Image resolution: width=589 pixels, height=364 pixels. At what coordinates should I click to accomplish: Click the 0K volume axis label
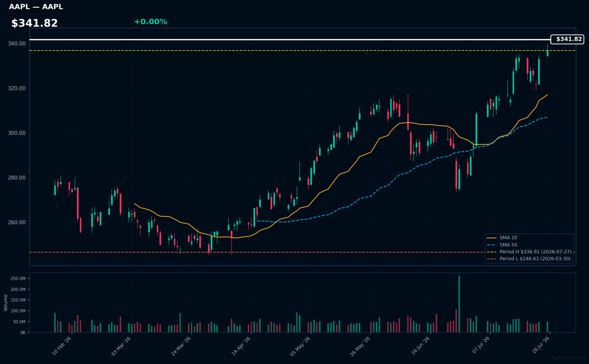pos(23,333)
